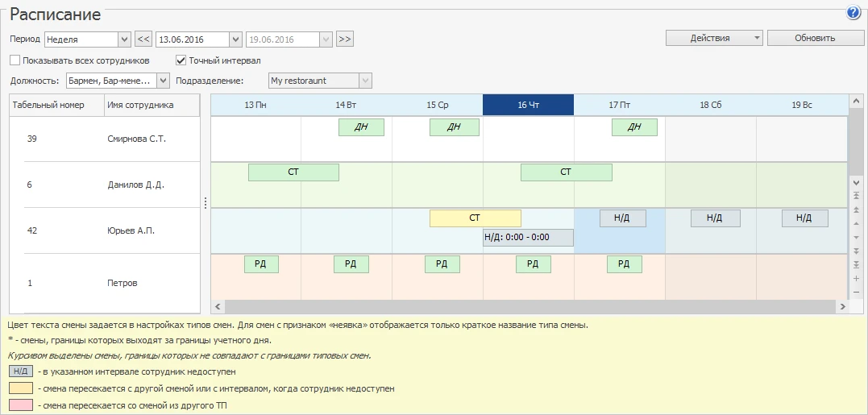Uncheck the 'Точный интервал' checkbox
The width and height of the screenshot is (868, 415).
(x=181, y=60)
